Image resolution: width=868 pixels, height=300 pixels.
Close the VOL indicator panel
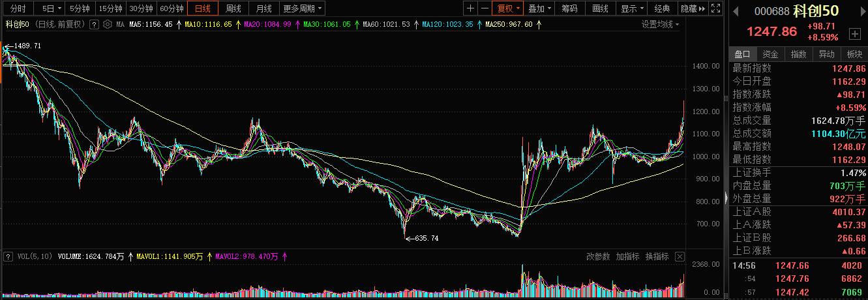[680, 256]
